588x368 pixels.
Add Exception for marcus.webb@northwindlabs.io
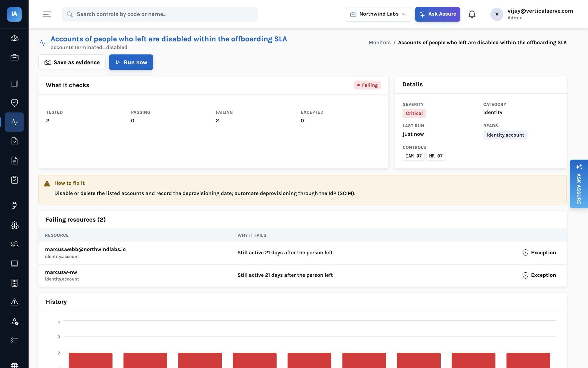(x=539, y=253)
